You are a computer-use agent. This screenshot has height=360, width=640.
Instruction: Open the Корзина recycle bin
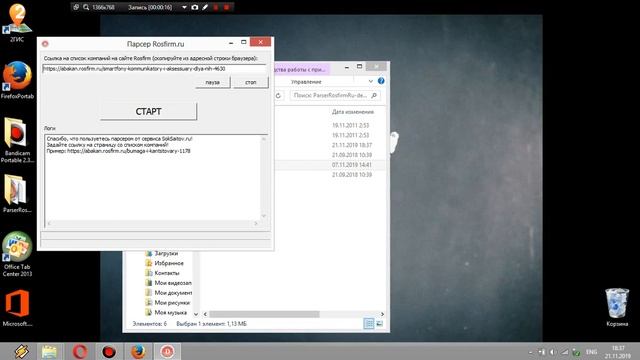point(617,307)
